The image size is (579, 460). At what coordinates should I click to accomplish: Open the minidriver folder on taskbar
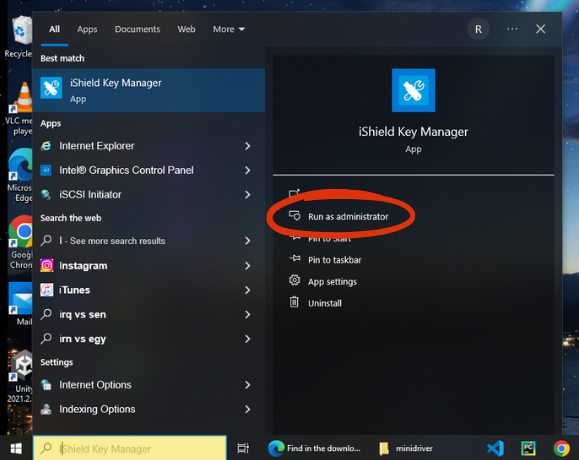pyautogui.click(x=406, y=448)
